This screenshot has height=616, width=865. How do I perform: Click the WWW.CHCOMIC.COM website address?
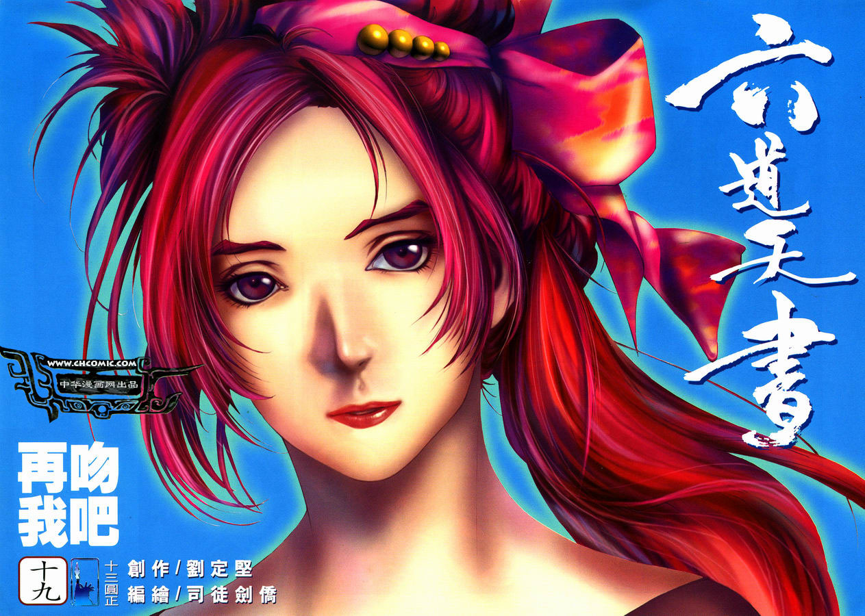tap(103, 362)
